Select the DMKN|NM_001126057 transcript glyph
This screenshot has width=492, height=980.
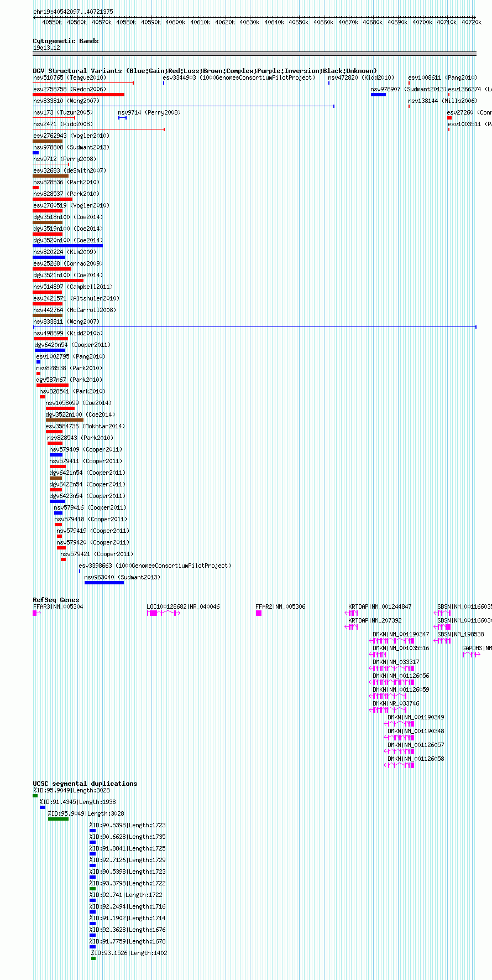pos(399,751)
